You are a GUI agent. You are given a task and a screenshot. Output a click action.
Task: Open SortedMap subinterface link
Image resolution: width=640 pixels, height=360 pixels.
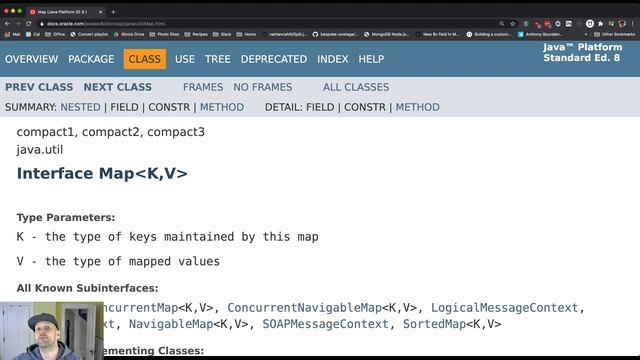point(434,324)
